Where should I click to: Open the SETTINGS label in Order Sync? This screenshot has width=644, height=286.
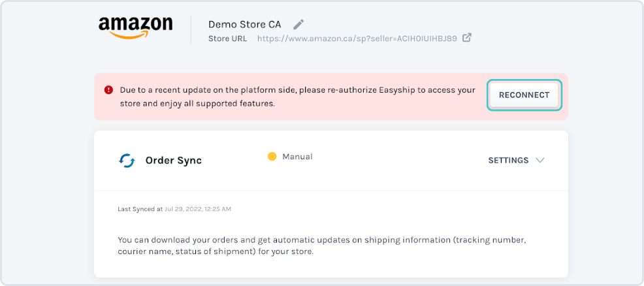tap(508, 161)
